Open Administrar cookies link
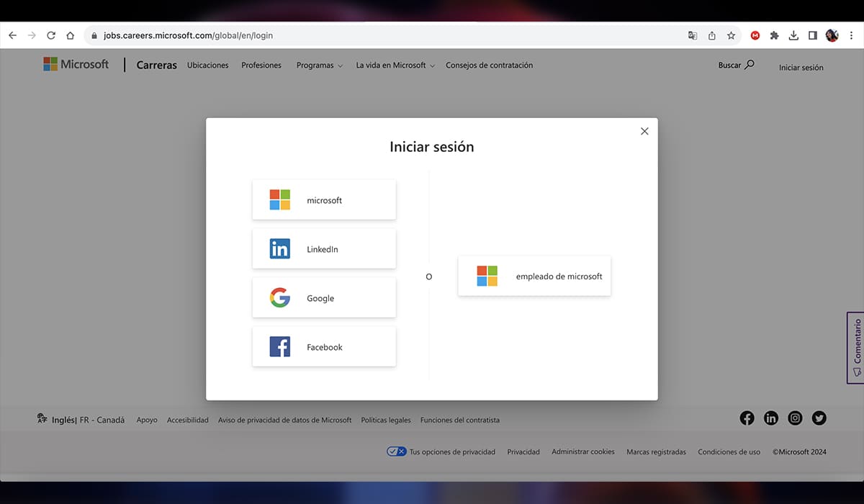This screenshot has width=864, height=504. pyautogui.click(x=583, y=452)
